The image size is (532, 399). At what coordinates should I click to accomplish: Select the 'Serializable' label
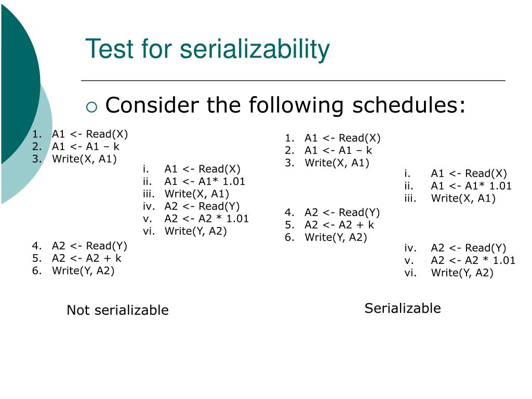coord(403,308)
